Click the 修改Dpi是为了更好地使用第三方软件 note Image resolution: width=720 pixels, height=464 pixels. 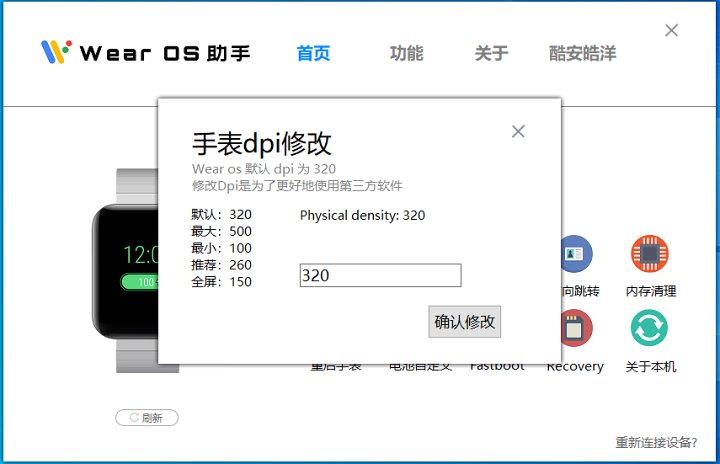(x=297, y=186)
